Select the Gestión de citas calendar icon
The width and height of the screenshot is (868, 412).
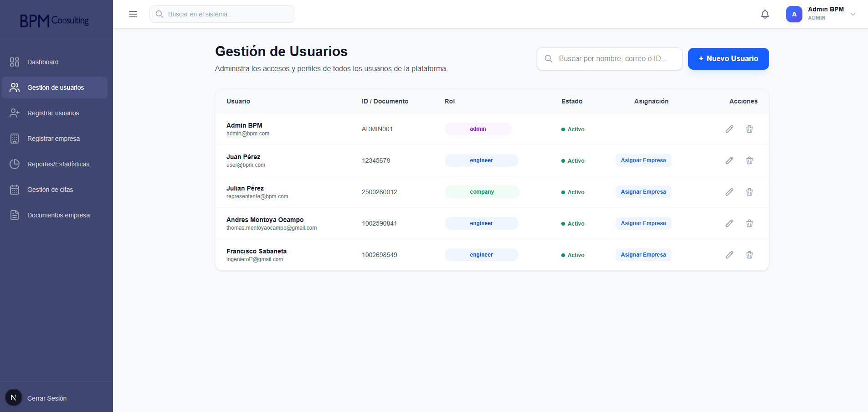click(x=15, y=189)
